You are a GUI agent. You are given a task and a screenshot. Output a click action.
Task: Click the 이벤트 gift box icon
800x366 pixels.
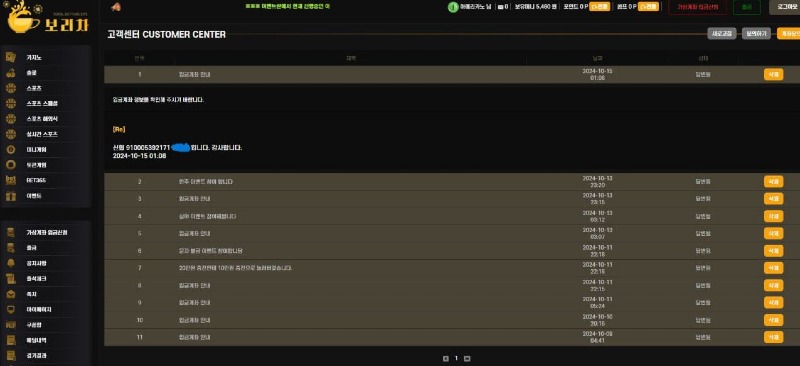tap(11, 196)
